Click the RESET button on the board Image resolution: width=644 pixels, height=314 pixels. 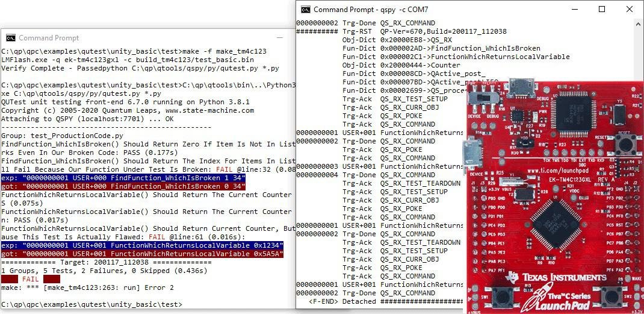point(625,145)
